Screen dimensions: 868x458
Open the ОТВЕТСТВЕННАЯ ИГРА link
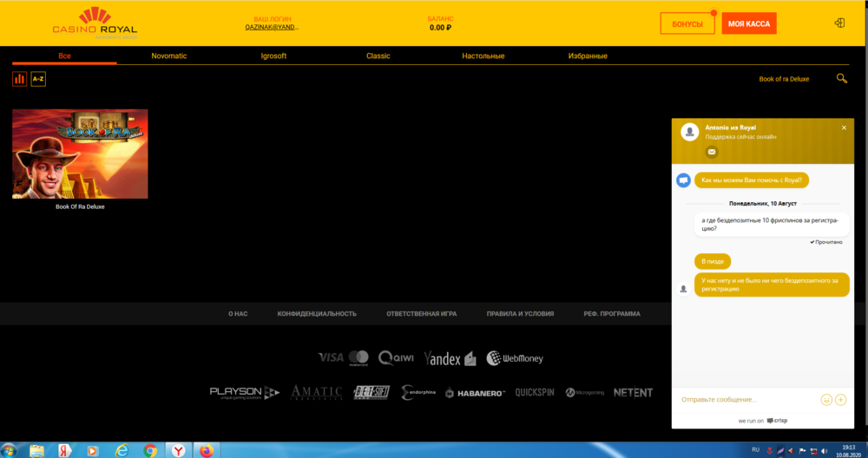(x=421, y=314)
